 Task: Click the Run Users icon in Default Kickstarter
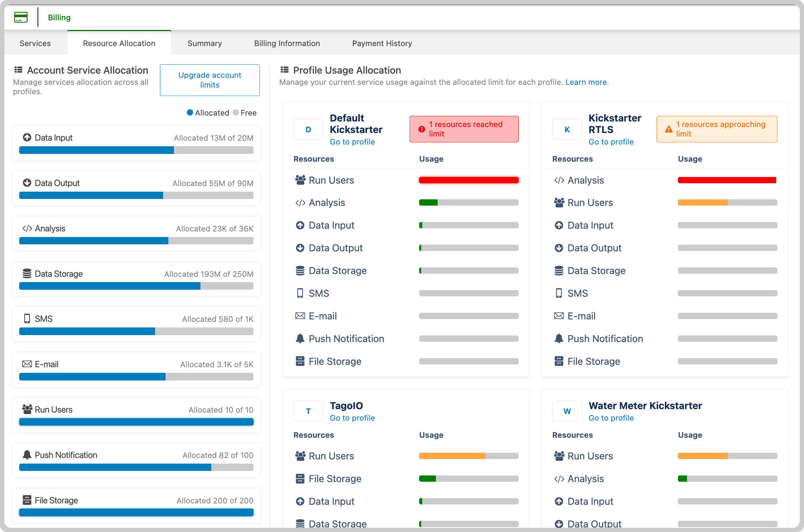click(300, 180)
